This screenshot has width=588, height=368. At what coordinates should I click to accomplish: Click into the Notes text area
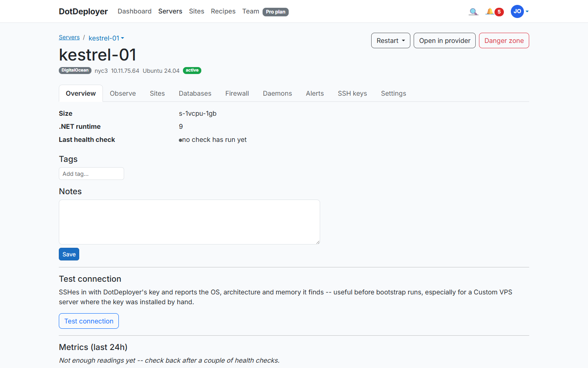pos(189,222)
